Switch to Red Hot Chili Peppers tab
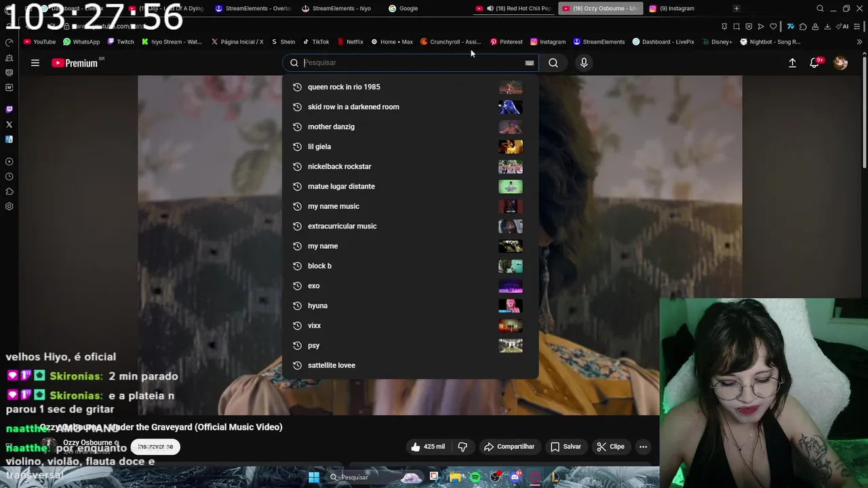 click(513, 8)
